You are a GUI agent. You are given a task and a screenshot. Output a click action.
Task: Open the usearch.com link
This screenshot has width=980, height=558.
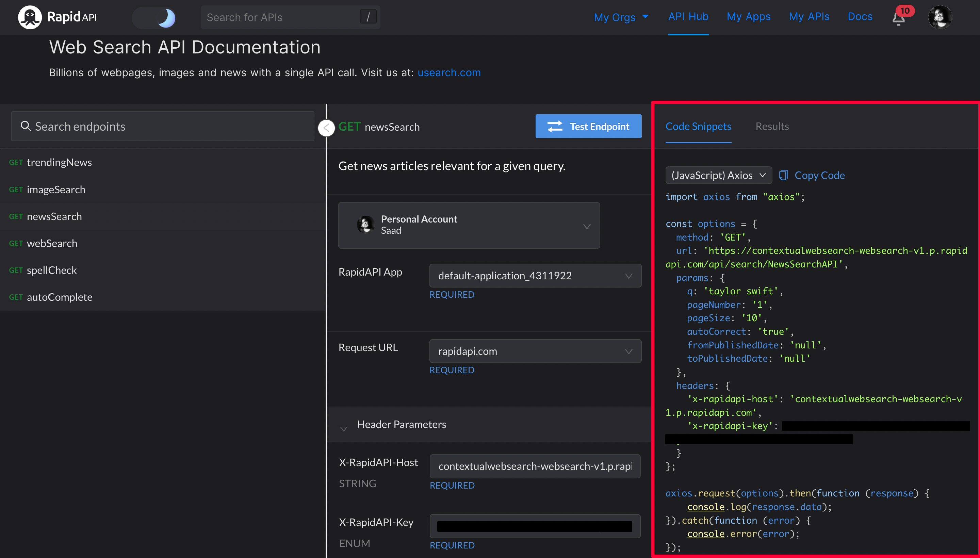pos(449,72)
